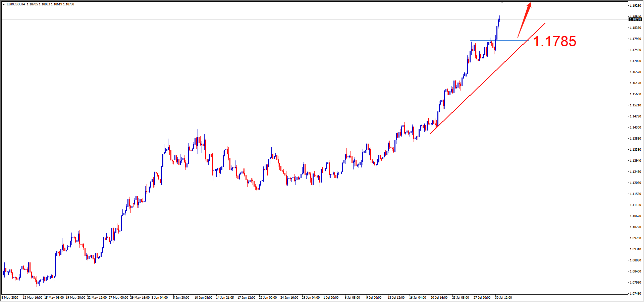Click the 1.19290 price axis label

pyautogui.click(x=635, y=6)
